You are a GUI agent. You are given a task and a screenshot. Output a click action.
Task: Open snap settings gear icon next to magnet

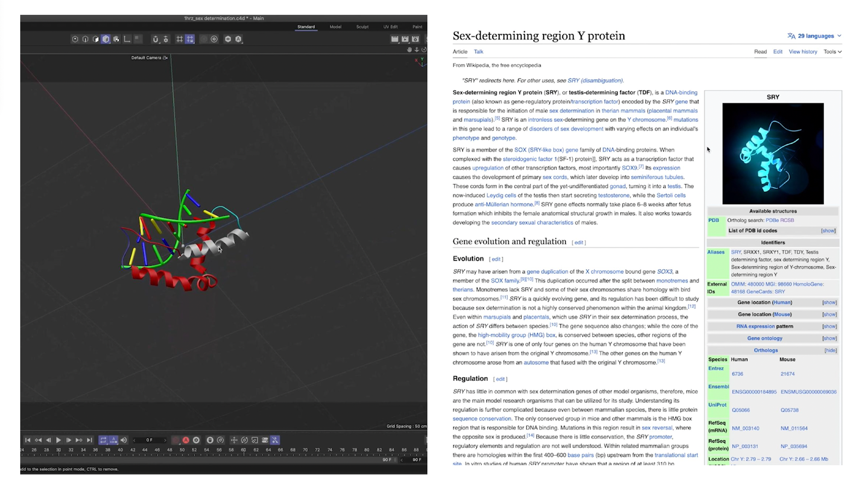coord(166,39)
